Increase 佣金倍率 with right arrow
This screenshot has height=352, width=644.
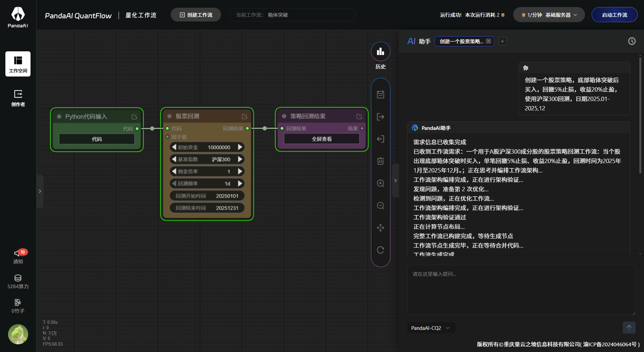pyautogui.click(x=240, y=171)
